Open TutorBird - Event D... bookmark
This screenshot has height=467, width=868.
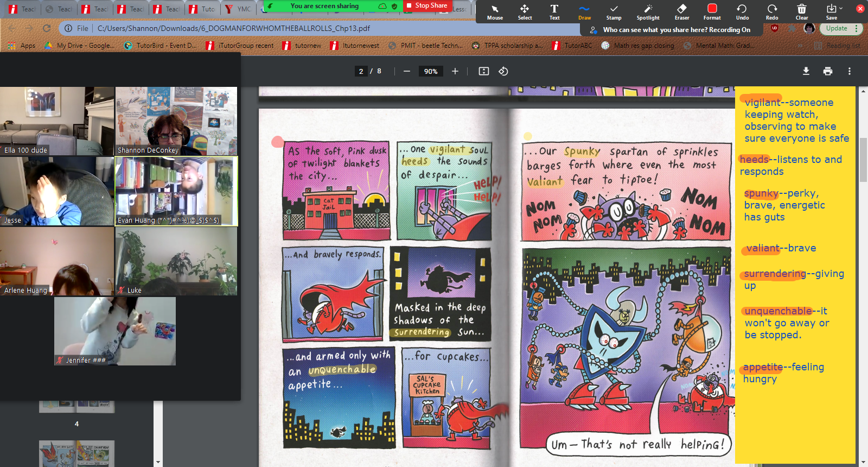click(x=161, y=46)
